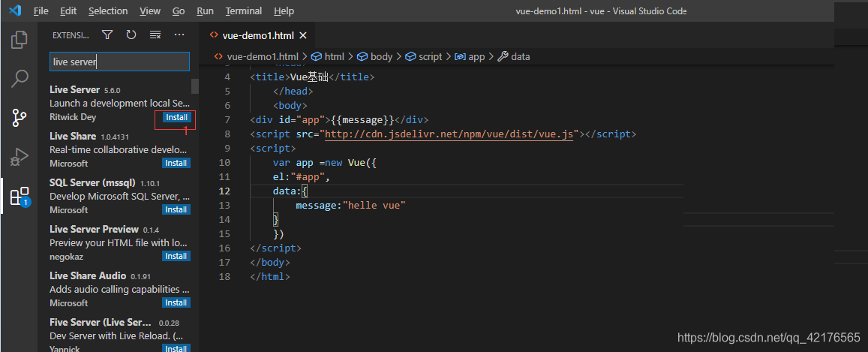Open the View menu
This screenshot has height=352, width=868.
tap(150, 11)
